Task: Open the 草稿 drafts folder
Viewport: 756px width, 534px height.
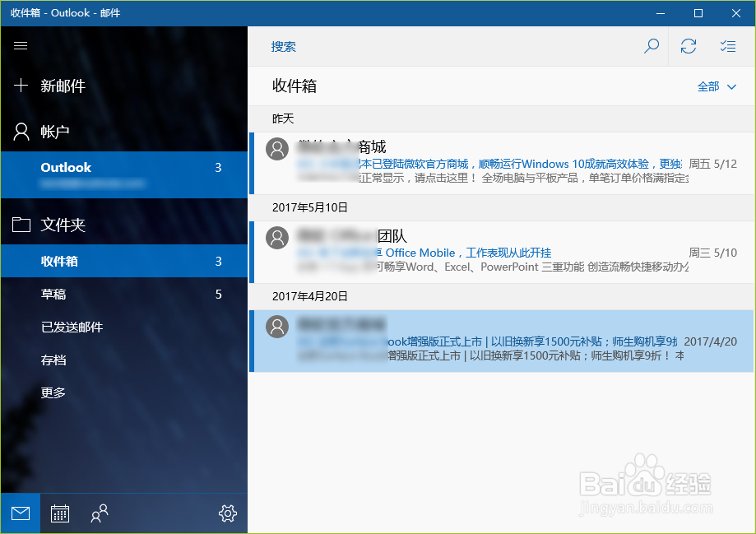Action: pyautogui.click(x=124, y=294)
